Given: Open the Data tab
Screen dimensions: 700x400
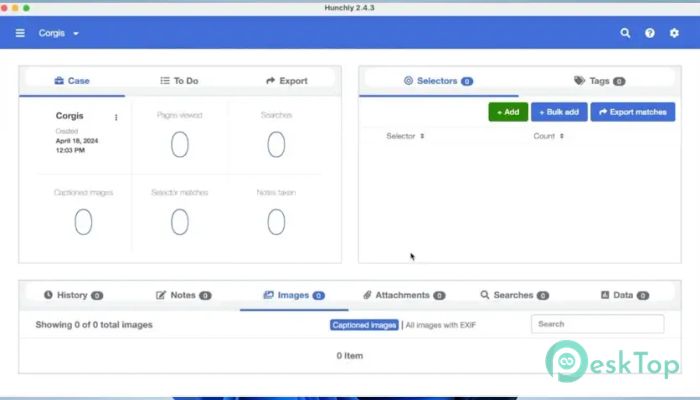Looking at the screenshot, I should point(625,295).
